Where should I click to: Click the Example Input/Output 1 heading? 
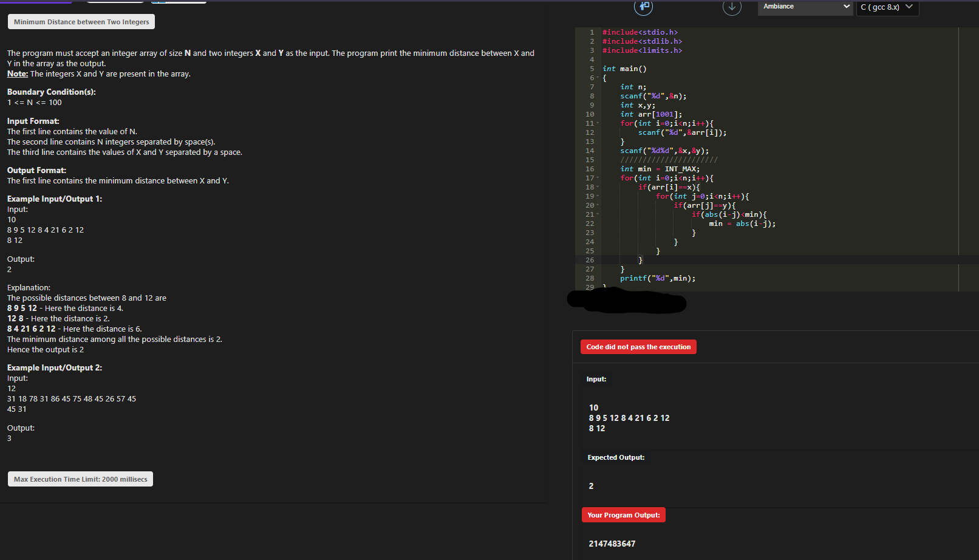point(55,199)
